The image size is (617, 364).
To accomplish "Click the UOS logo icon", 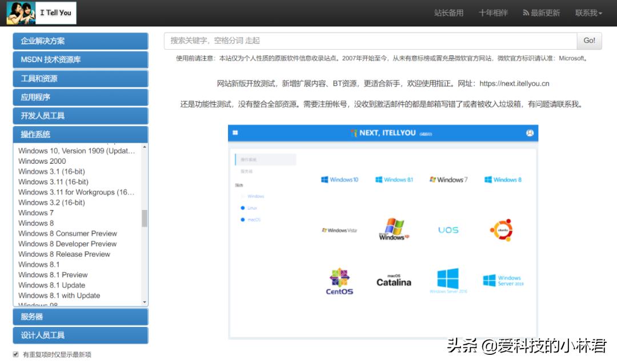I will [x=448, y=229].
